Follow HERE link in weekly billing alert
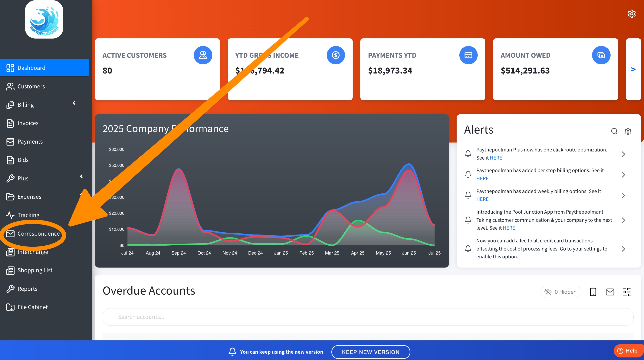The width and height of the screenshot is (644, 360). (482, 199)
